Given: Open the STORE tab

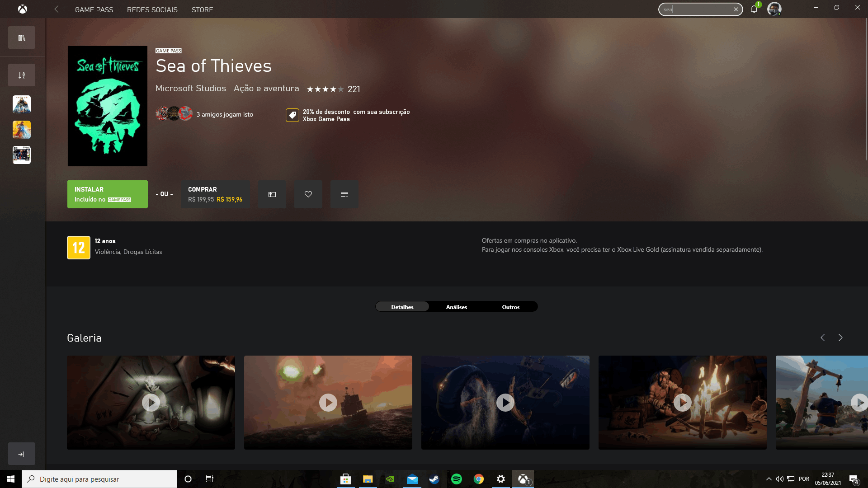Looking at the screenshot, I should pyautogui.click(x=202, y=9).
